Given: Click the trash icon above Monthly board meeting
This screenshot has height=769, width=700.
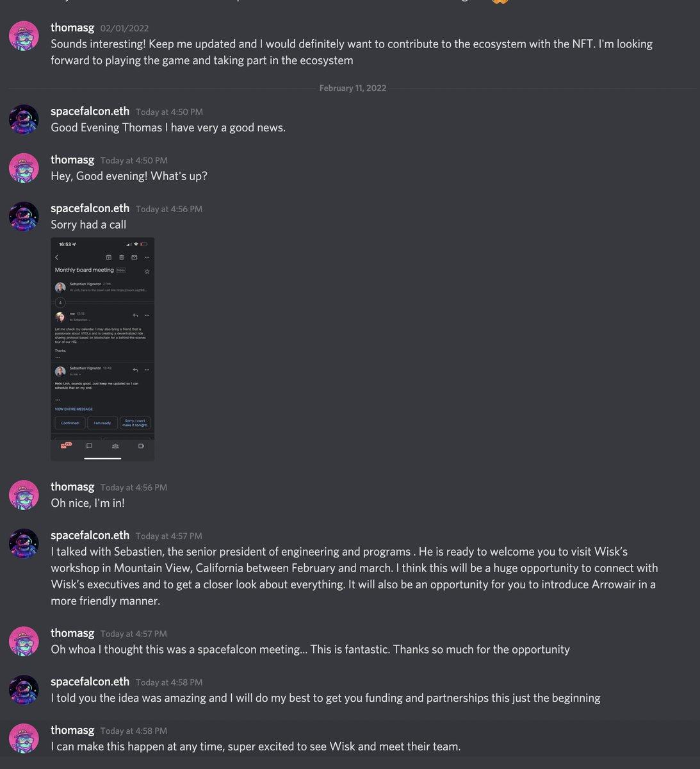Looking at the screenshot, I should pyautogui.click(x=122, y=257).
